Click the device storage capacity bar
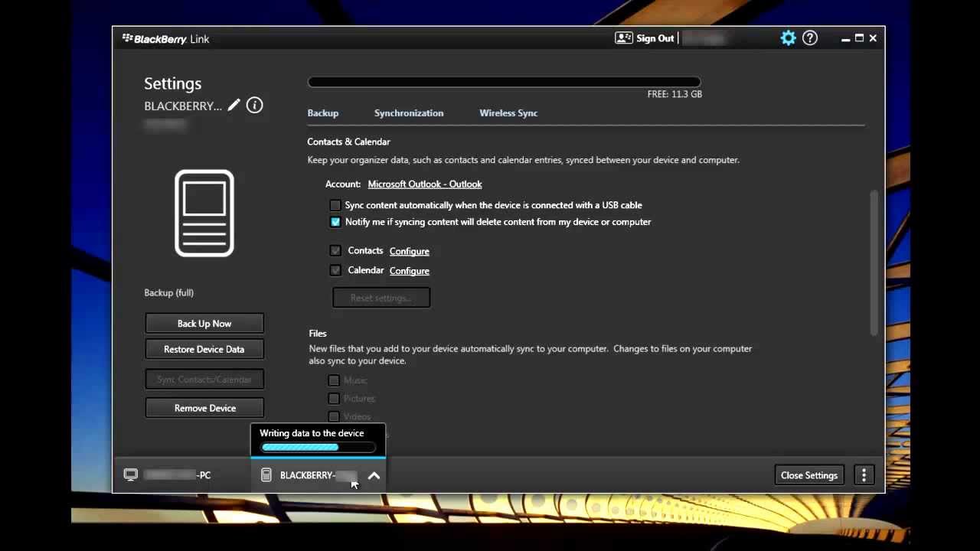 click(504, 82)
